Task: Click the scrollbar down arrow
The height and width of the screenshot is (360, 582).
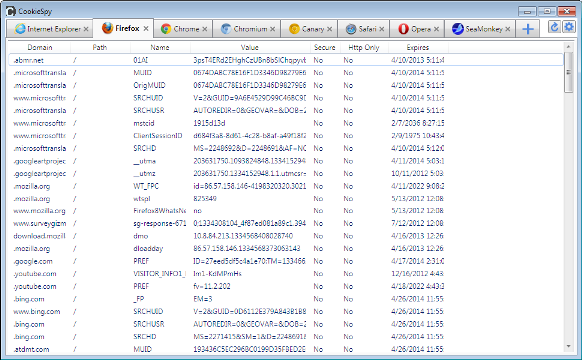Action: pyautogui.click(x=568, y=347)
